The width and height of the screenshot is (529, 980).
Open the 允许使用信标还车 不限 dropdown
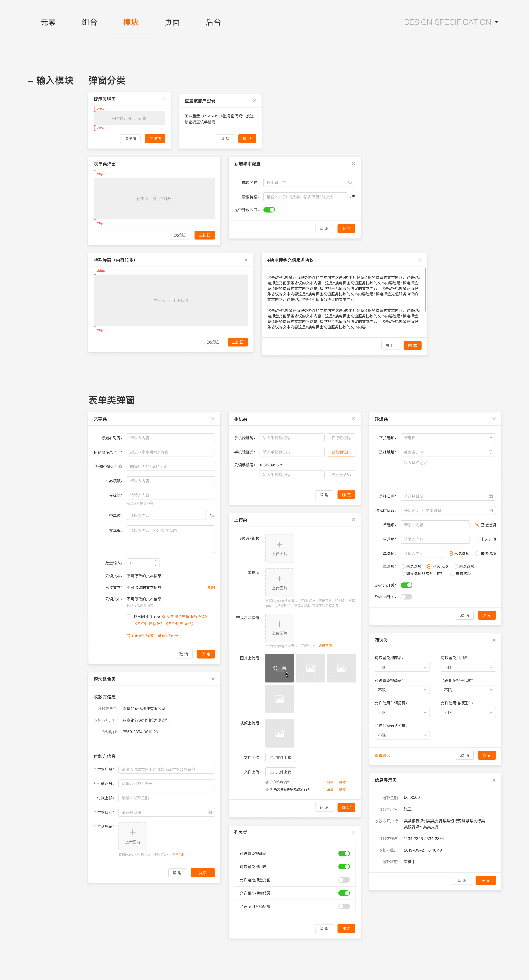coord(468,713)
